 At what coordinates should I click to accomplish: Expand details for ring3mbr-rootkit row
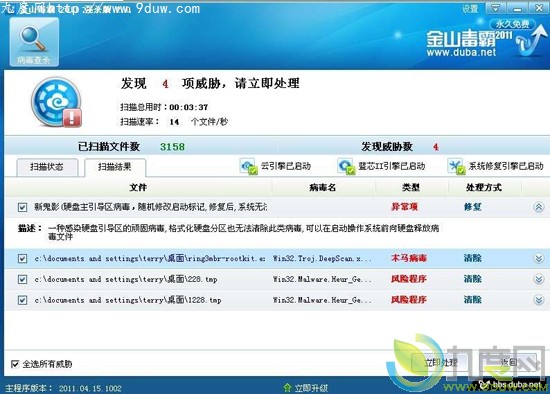(539, 259)
